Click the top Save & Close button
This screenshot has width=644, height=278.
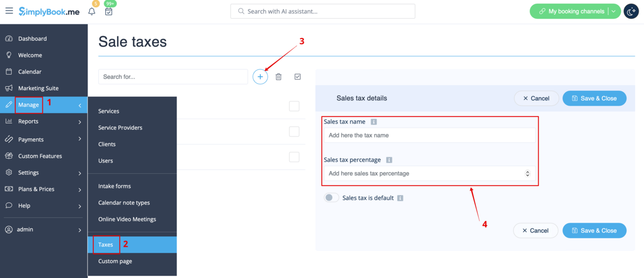pyautogui.click(x=594, y=98)
